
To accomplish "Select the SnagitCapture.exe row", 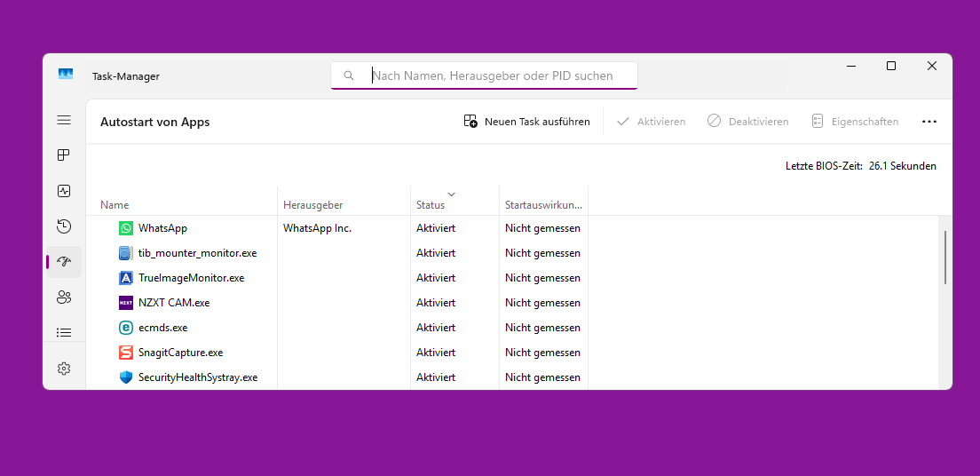I will pyautogui.click(x=181, y=353).
